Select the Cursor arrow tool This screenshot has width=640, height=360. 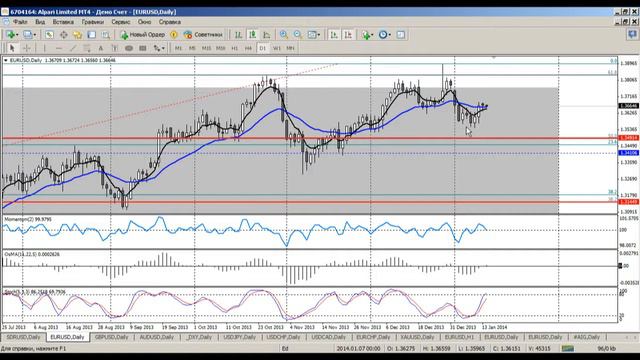coord(12,48)
